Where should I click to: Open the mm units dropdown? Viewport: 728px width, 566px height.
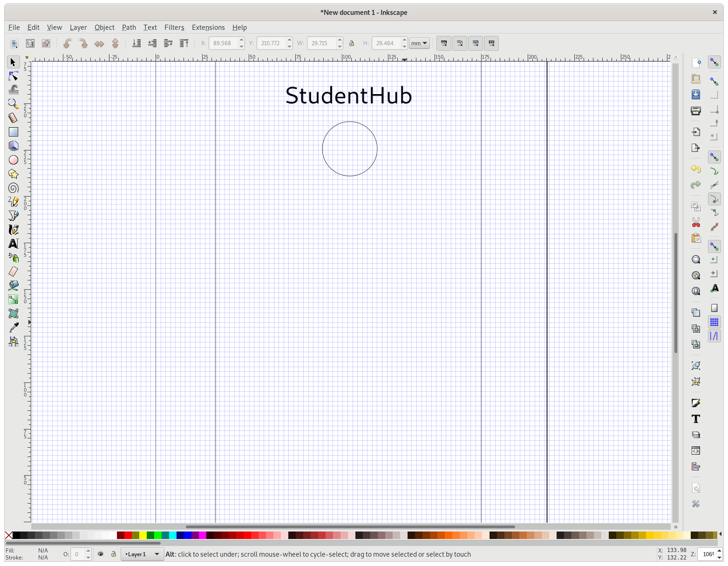pos(419,43)
